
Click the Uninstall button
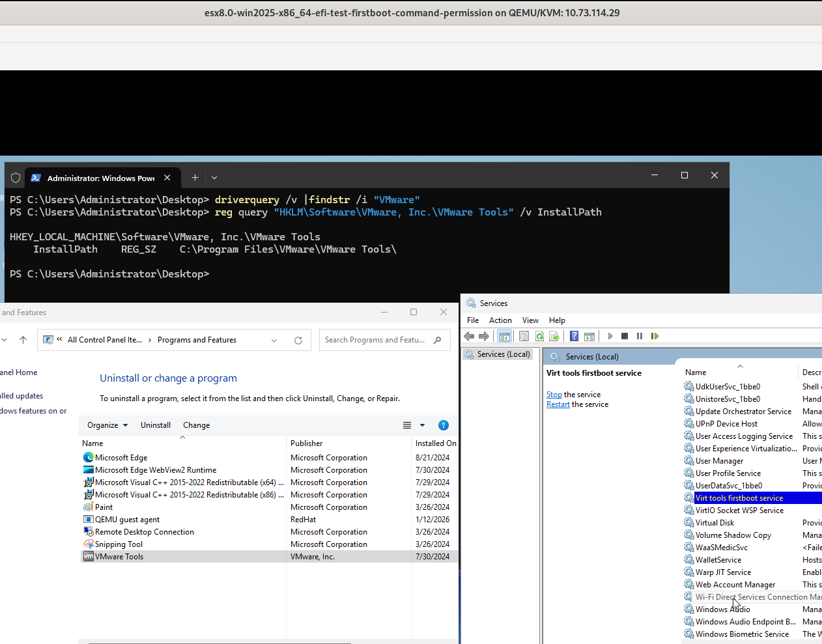point(156,425)
